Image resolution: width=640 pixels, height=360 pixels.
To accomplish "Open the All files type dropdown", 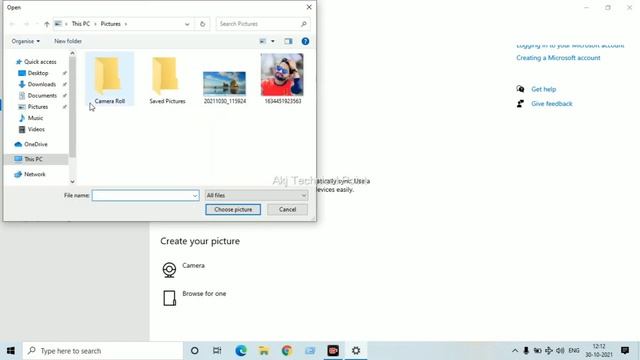I will 256,196.
